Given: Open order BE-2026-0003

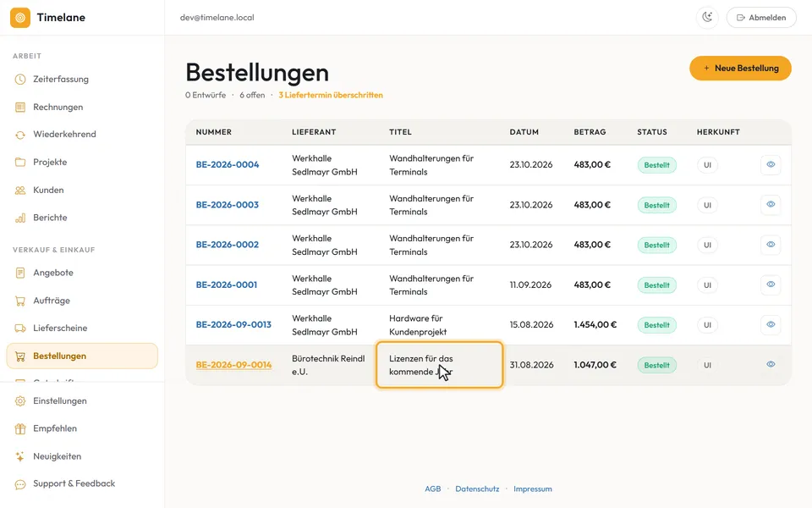Looking at the screenshot, I should click(x=228, y=205).
